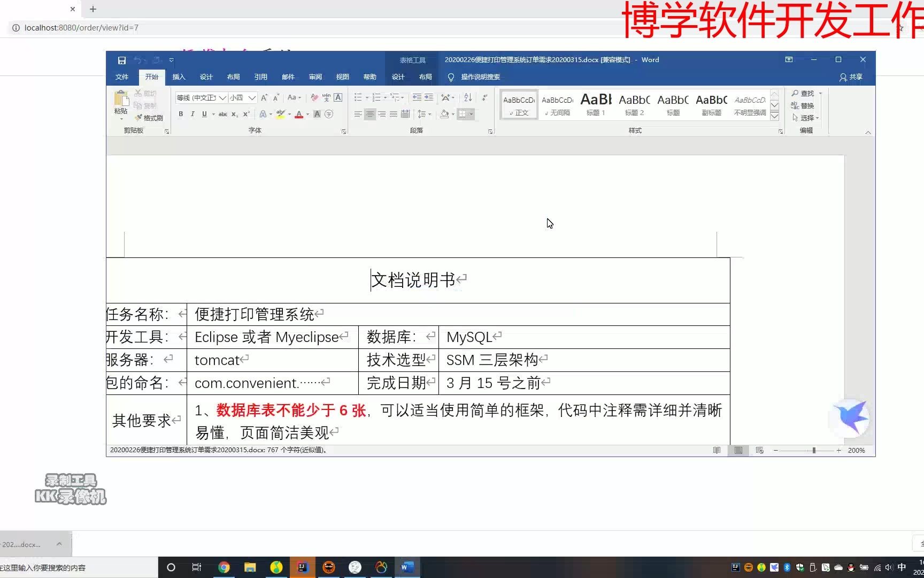This screenshot has width=924, height=578.
Task: Click the sort A-Z icon
Action: 468,97
